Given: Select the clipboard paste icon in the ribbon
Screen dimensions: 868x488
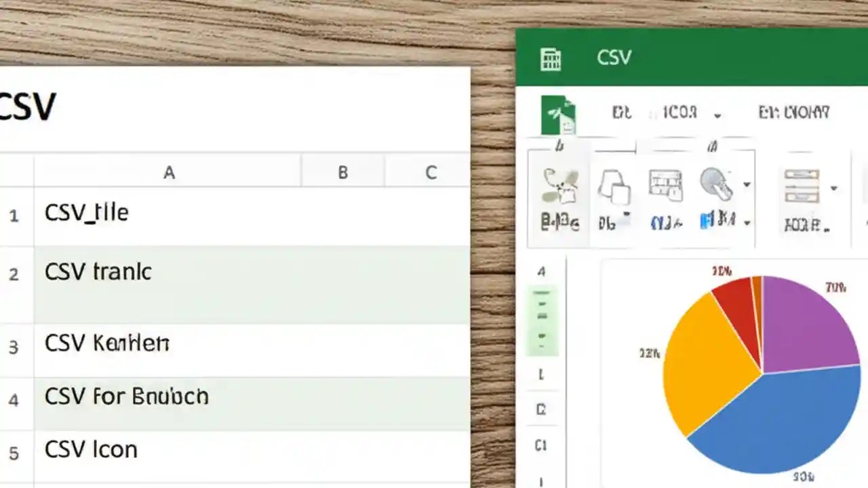Looking at the screenshot, I should 559,186.
